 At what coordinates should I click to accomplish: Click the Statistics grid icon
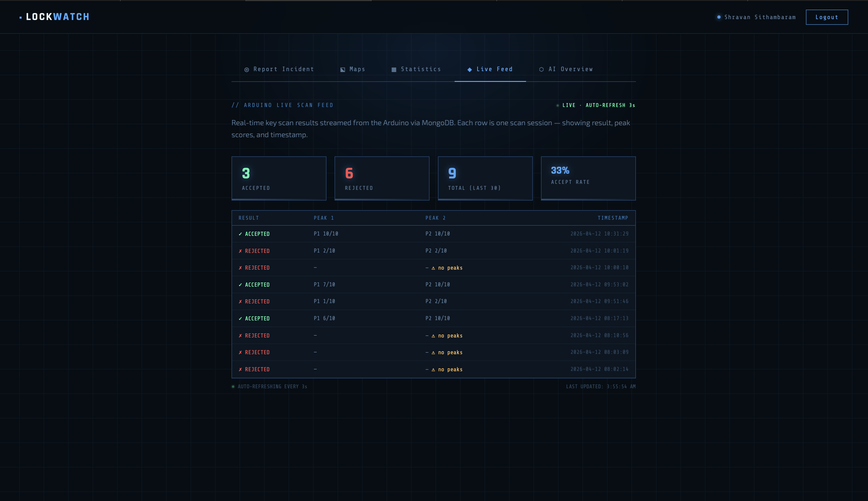(394, 70)
